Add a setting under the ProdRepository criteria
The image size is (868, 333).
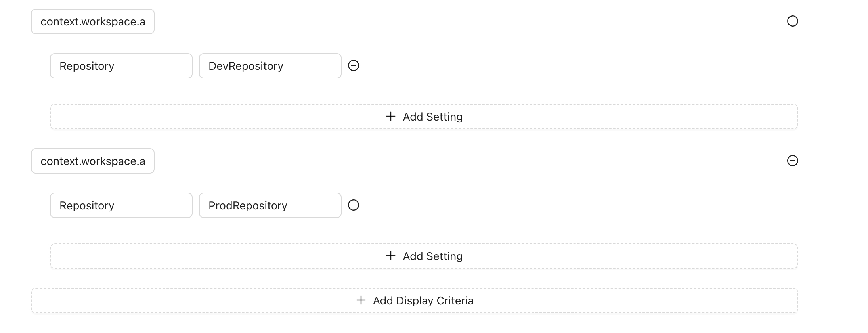point(424,256)
